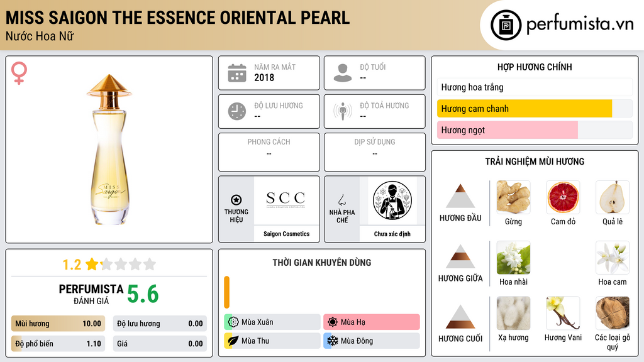Screen dimensions: 644x362
Task: Click the 2018 release year value
Action: [264, 77]
